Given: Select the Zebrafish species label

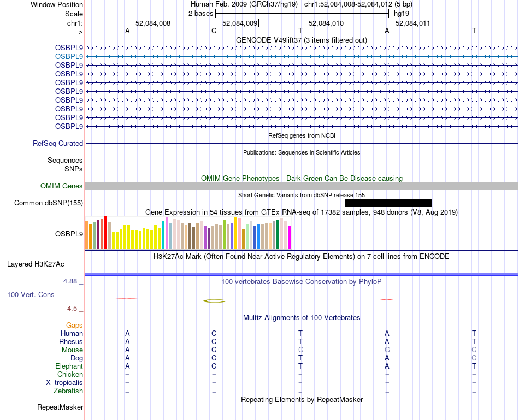Looking at the screenshot, I should pyautogui.click(x=68, y=391).
